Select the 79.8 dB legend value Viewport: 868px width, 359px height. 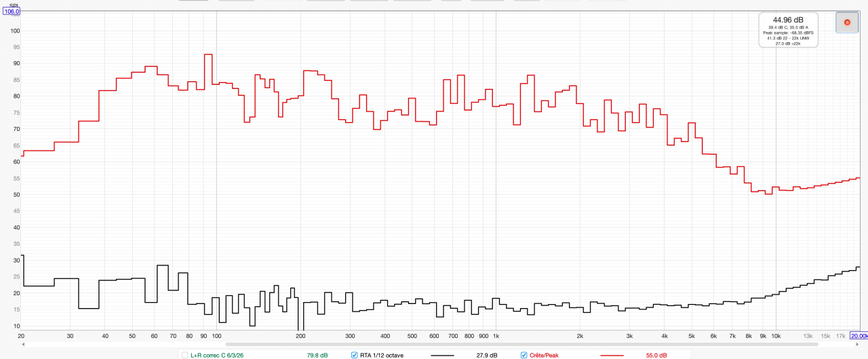[x=317, y=355]
